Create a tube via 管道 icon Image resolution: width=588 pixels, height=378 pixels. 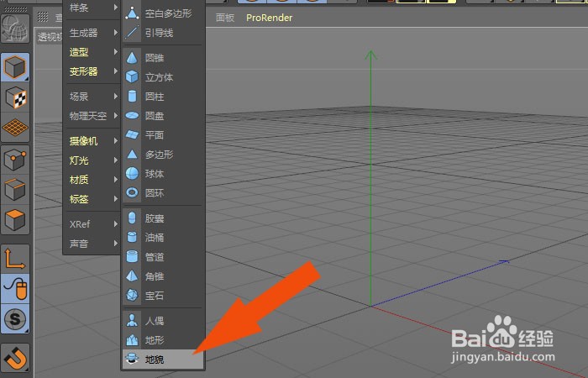pyautogui.click(x=132, y=257)
